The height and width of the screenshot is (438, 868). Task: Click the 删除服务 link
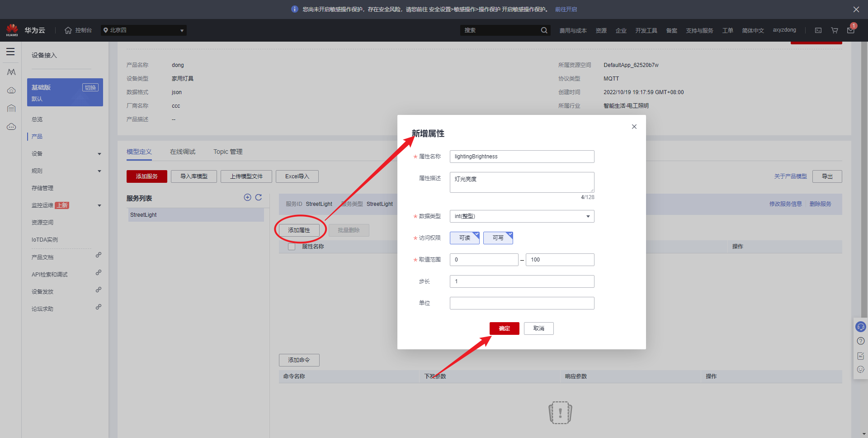point(821,204)
